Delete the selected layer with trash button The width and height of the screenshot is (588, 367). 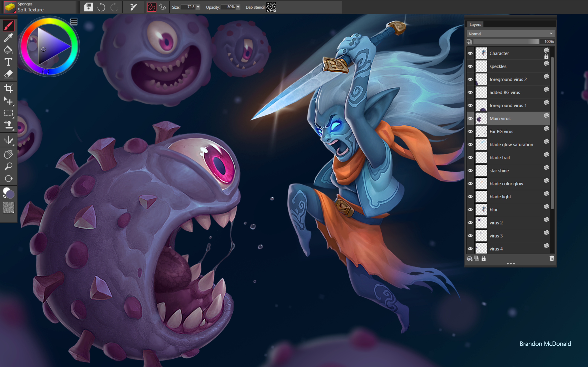pyautogui.click(x=552, y=259)
